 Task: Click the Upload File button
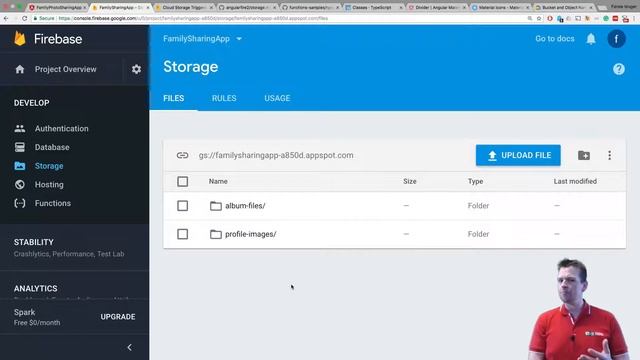[518, 155]
